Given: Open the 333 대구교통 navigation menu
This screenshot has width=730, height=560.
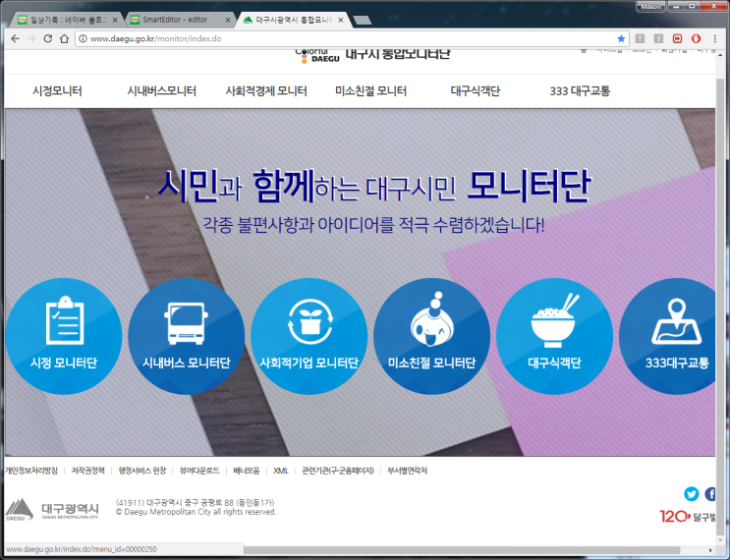Looking at the screenshot, I should click(x=580, y=90).
